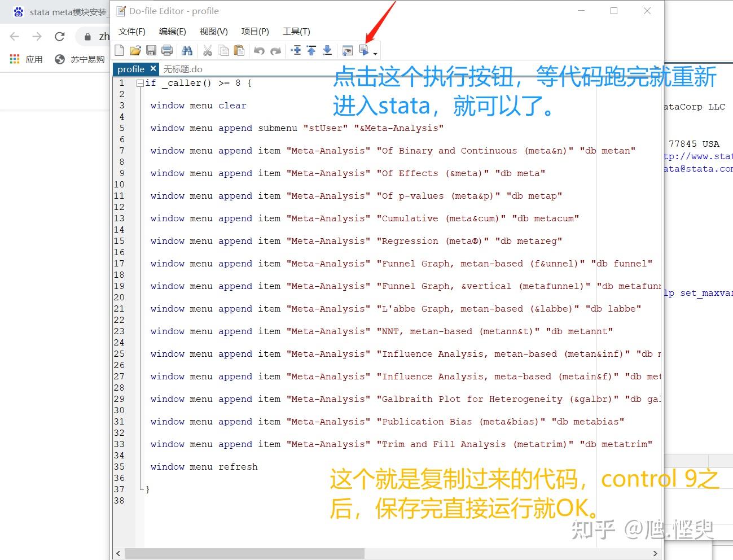Open an existing do-file
This screenshot has width=733, height=560.
coord(134,50)
